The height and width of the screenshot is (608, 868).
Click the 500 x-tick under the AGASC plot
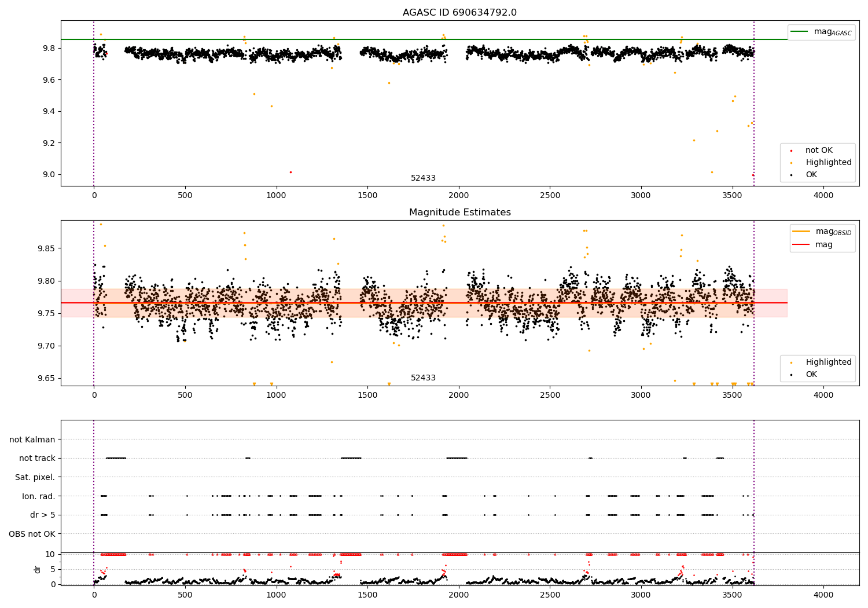[x=185, y=196]
